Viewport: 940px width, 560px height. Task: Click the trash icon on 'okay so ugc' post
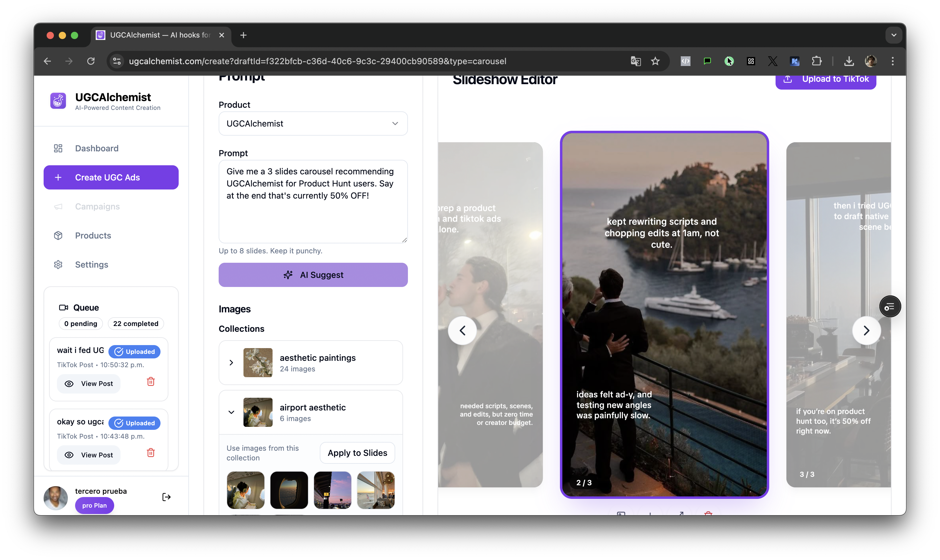coord(151,453)
